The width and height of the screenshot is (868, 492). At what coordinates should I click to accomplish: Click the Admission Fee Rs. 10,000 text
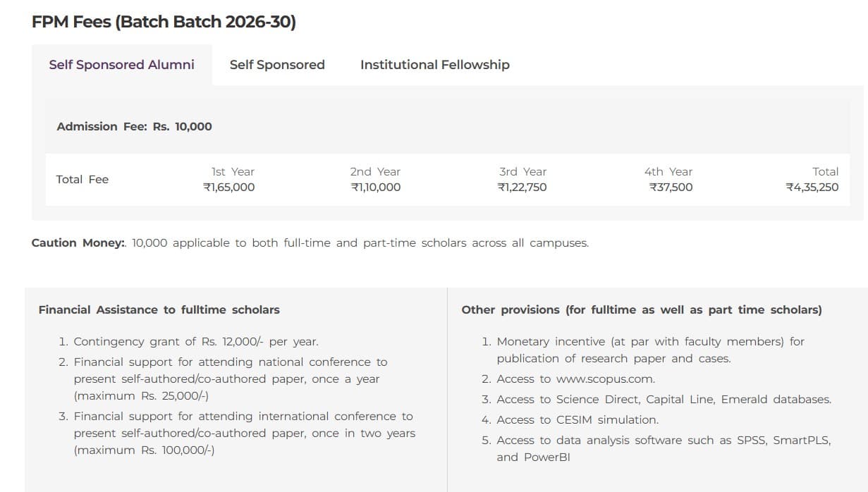[x=134, y=127]
